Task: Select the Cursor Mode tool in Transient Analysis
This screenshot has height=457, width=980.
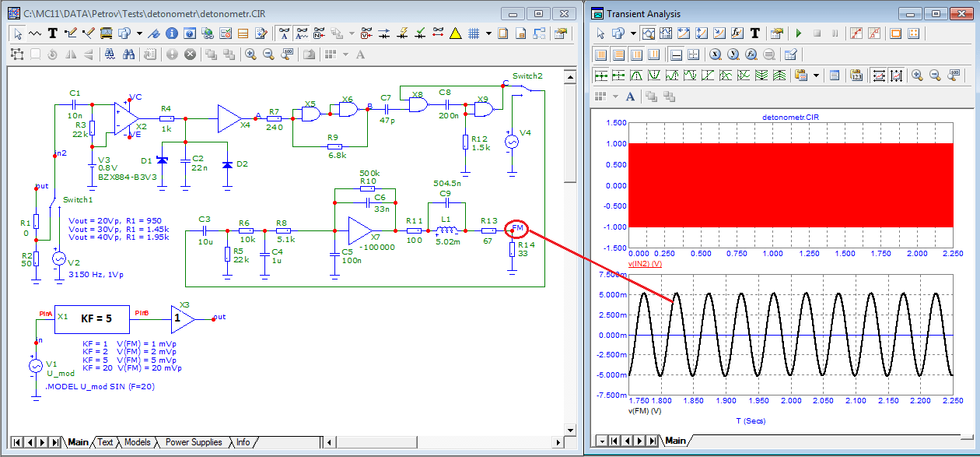Action: point(667,33)
